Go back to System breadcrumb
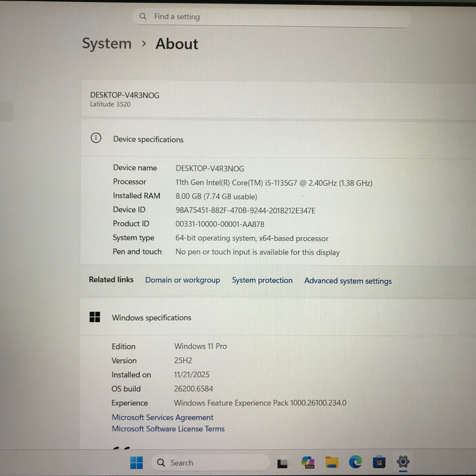The image size is (476, 476). click(x=107, y=44)
